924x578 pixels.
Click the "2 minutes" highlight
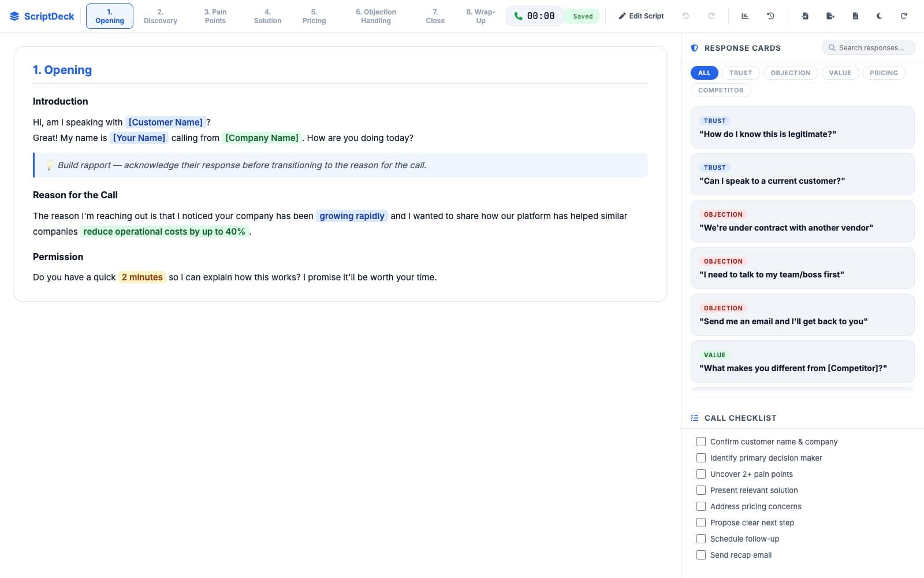pos(142,277)
